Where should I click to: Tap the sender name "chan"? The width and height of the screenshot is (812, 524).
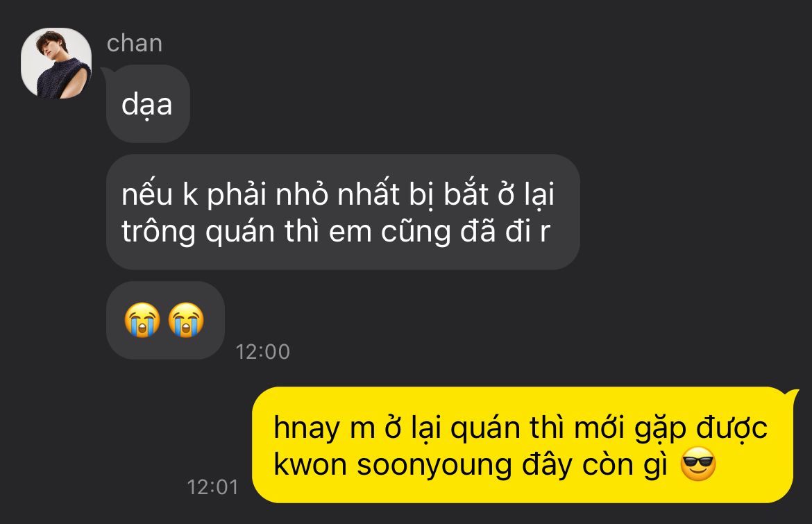tap(135, 44)
